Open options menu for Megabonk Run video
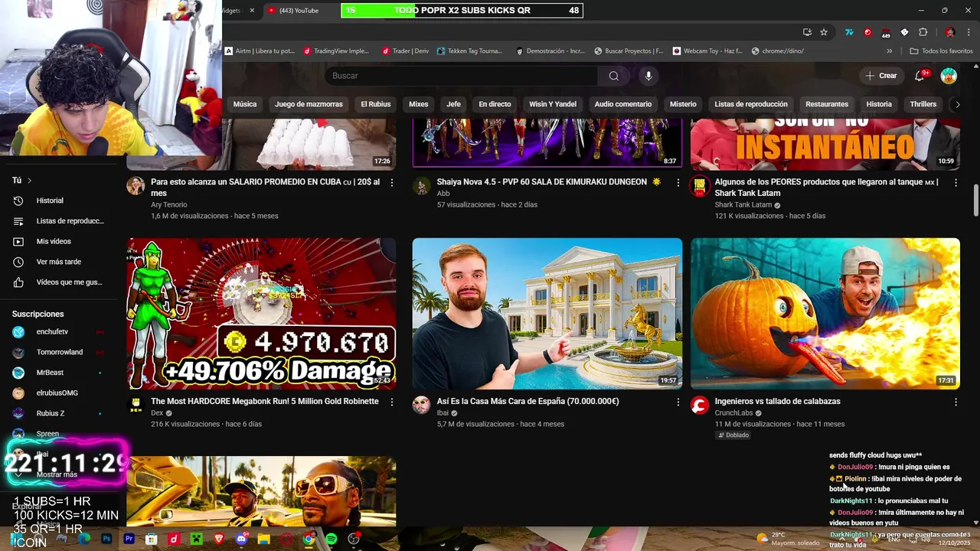 392,402
